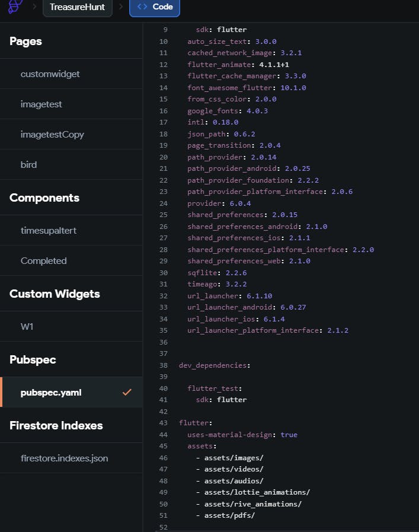The width and height of the screenshot is (419, 532).
Task: Click the uses-material-design true value
Action: pyautogui.click(x=289, y=435)
